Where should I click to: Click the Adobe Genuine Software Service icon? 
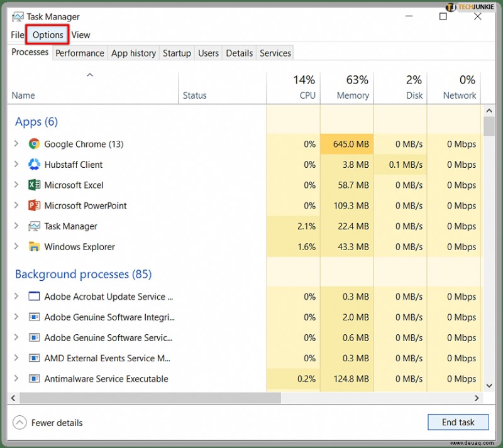pyautogui.click(x=34, y=337)
